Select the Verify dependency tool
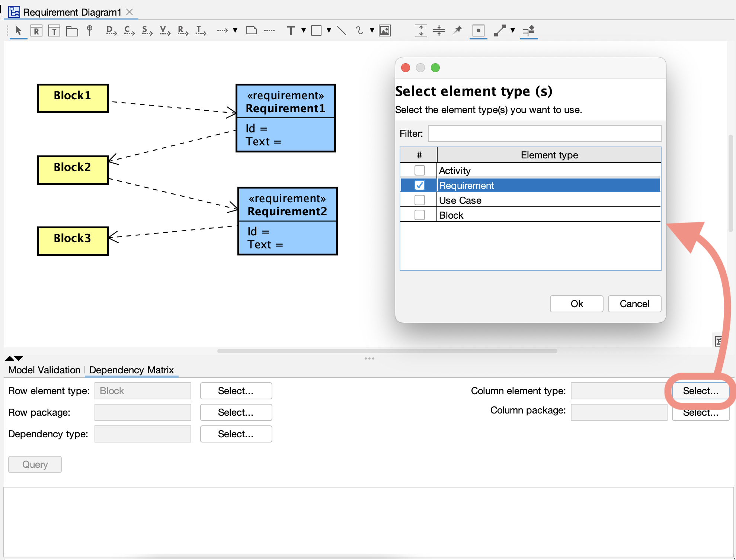 click(164, 31)
